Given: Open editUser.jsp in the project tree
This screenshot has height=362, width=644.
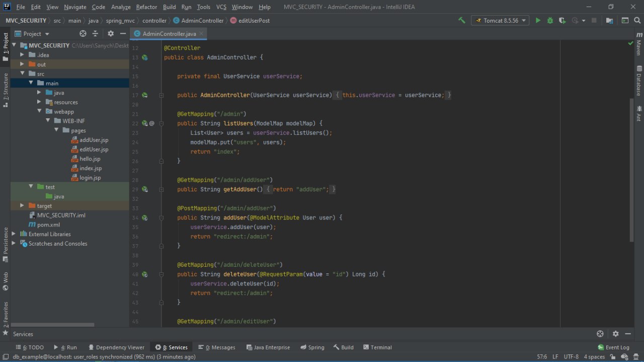Looking at the screenshot, I should pyautogui.click(x=94, y=150).
